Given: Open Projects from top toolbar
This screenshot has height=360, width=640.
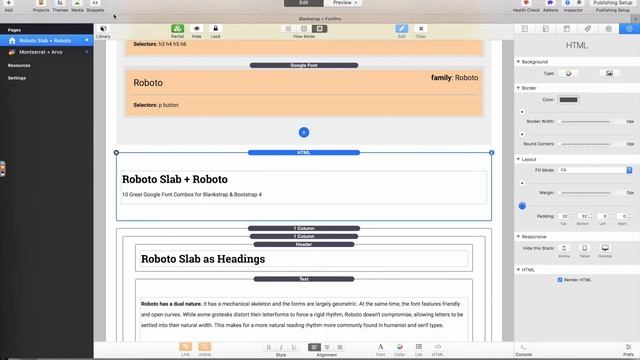Looking at the screenshot, I should coord(41,5).
